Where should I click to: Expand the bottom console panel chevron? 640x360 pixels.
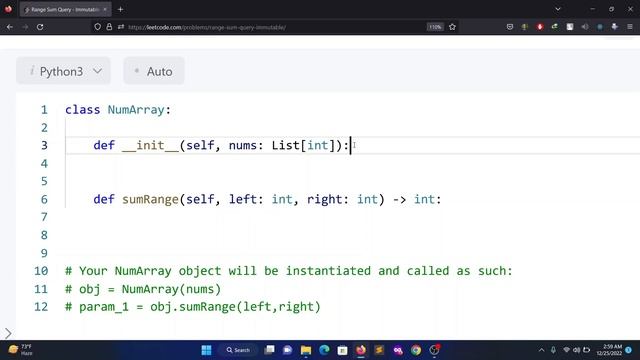coord(8,333)
